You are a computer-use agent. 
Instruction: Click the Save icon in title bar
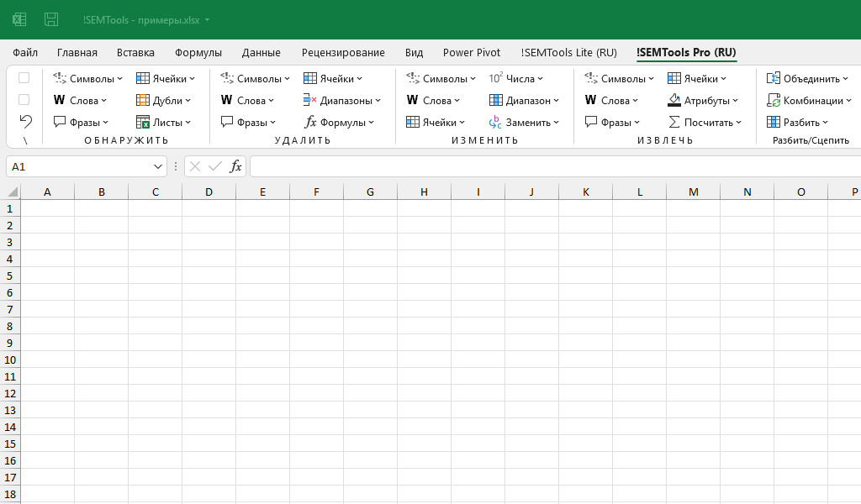(51, 20)
